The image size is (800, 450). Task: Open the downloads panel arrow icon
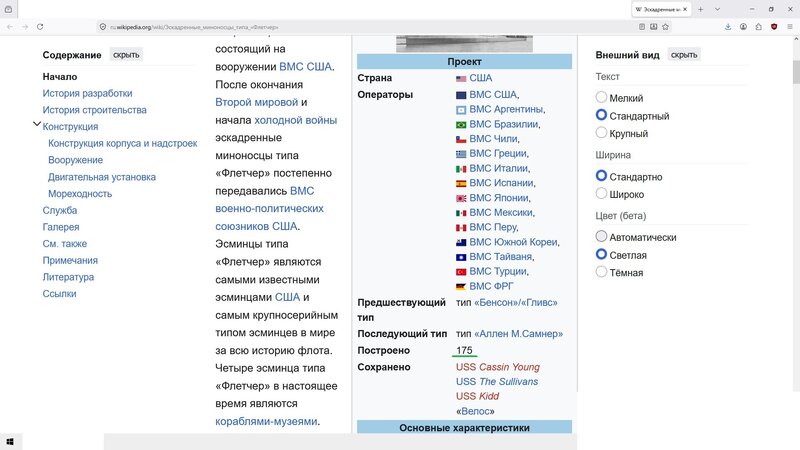[x=728, y=27]
